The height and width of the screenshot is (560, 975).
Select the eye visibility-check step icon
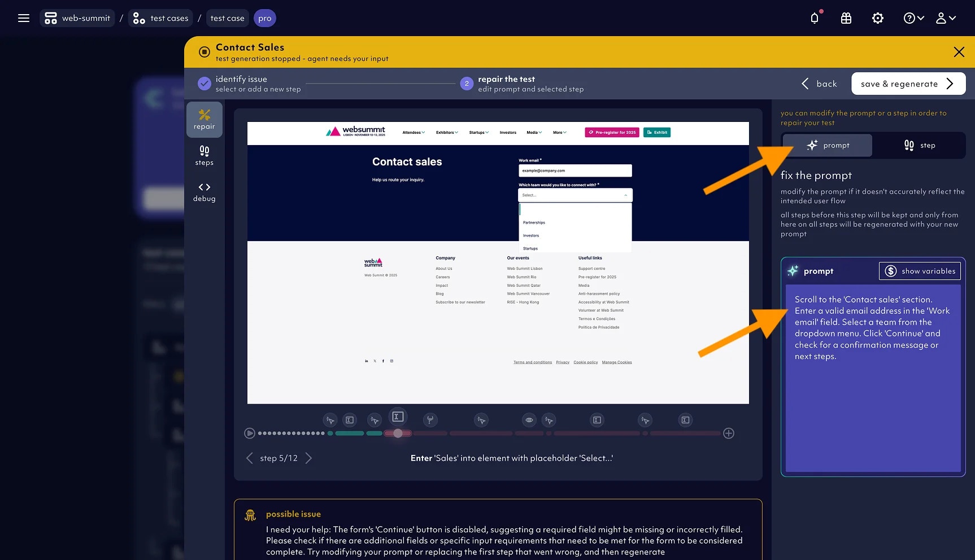[529, 420]
